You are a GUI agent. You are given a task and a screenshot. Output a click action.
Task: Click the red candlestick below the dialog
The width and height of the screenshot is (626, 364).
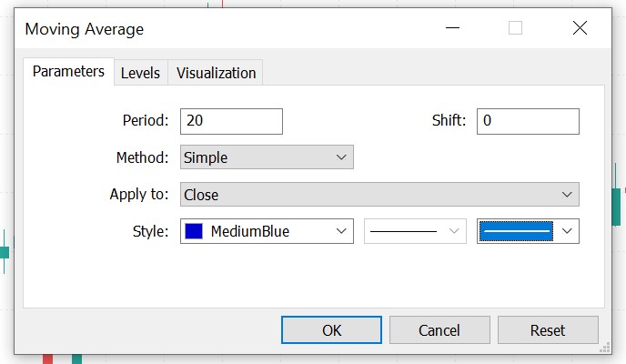pyautogui.click(x=47, y=359)
